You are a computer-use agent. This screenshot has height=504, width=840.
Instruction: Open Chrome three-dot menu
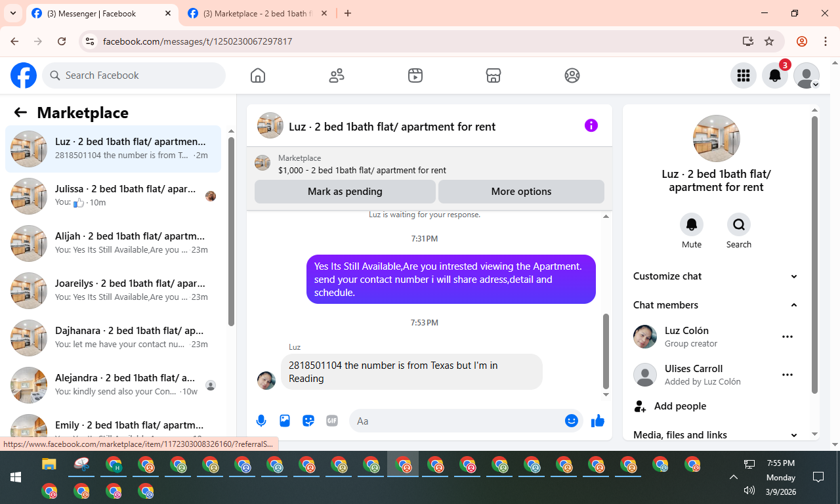[826, 41]
